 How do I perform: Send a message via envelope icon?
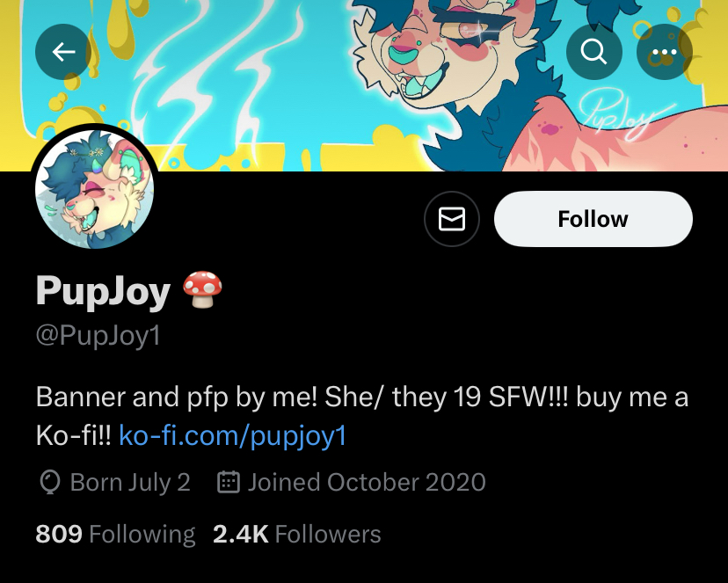[452, 219]
